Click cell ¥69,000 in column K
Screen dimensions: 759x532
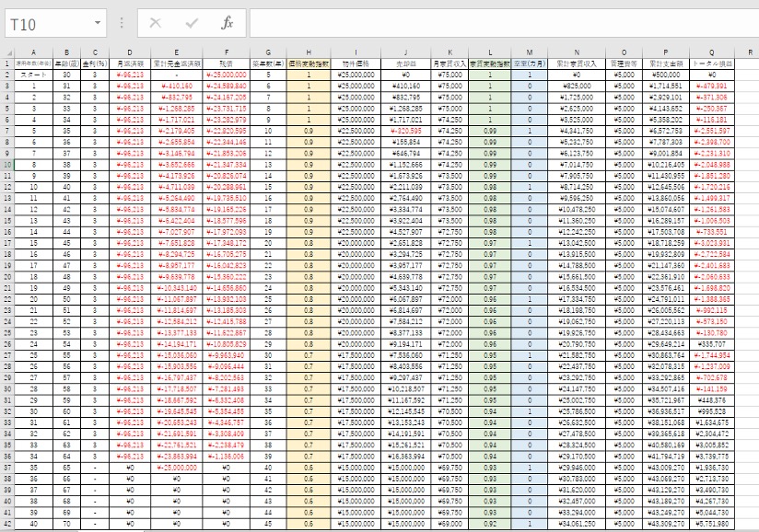[x=450, y=524]
